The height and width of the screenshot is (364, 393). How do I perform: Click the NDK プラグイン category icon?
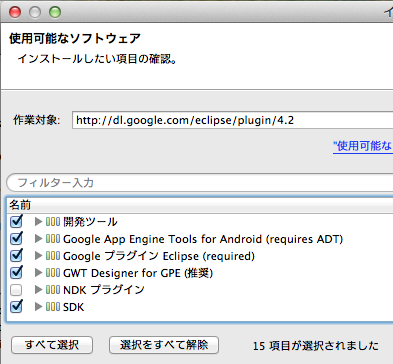pyautogui.click(x=53, y=290)
